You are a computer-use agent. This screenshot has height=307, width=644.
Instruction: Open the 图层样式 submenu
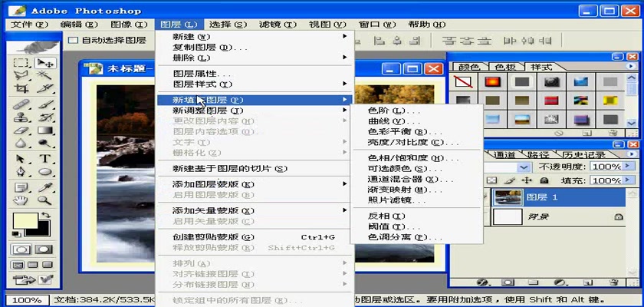point(255,84)
